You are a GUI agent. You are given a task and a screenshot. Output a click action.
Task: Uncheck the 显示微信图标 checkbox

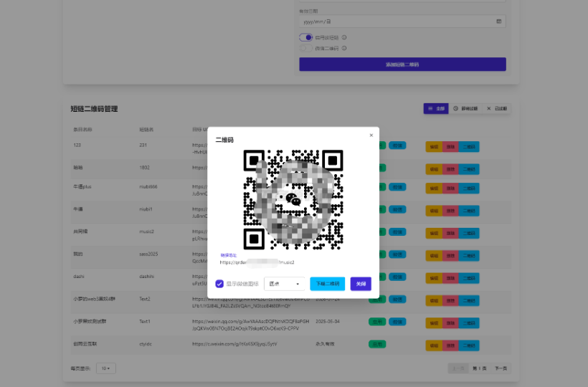(x=219, y=284)
